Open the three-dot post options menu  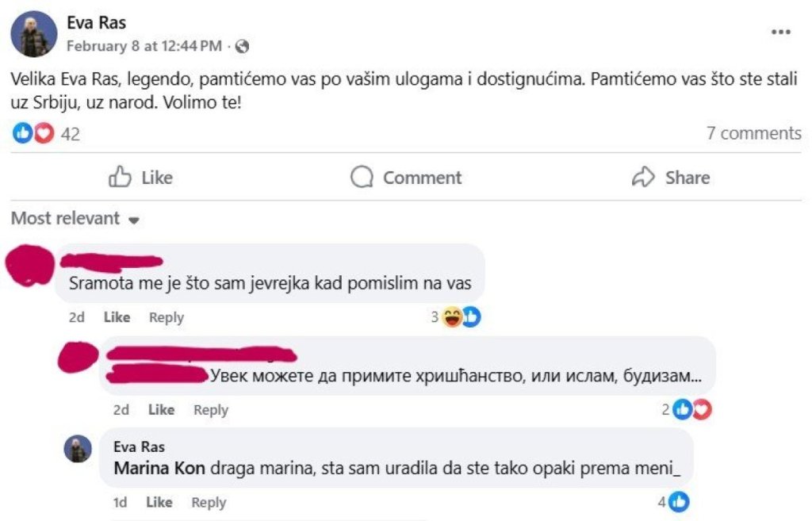[x=781, y=32]
